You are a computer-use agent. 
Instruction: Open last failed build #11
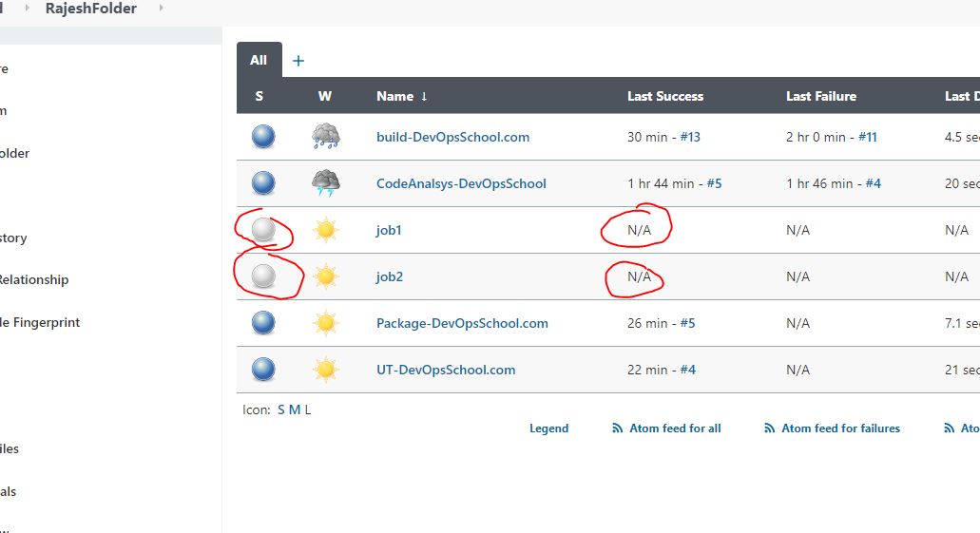pyautogui.click(x=868, y=137)
